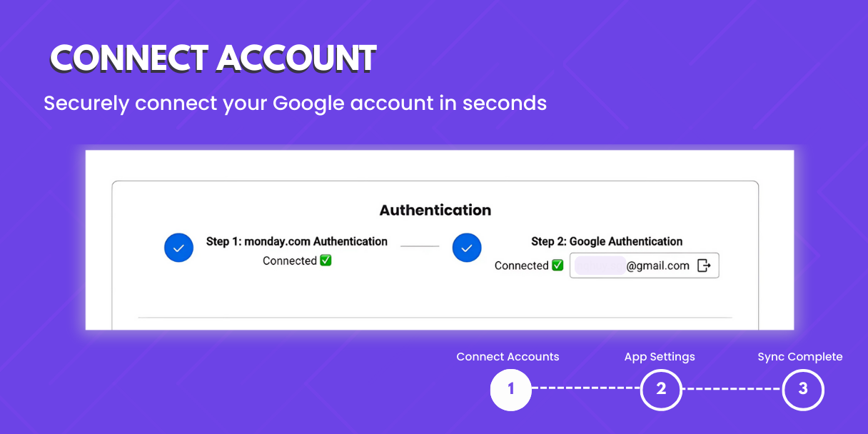Click the Step 2 blue checkmark circle

[x=467, y=248]
